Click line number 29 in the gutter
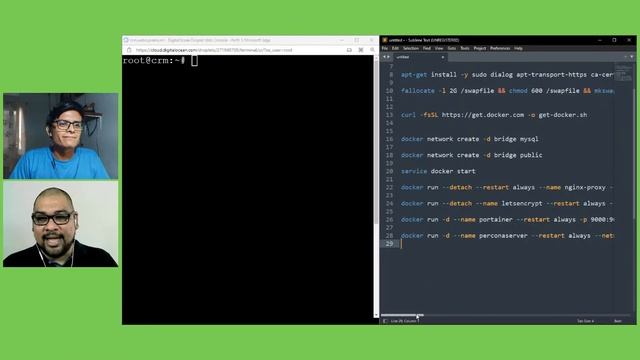 pos(389,244)
